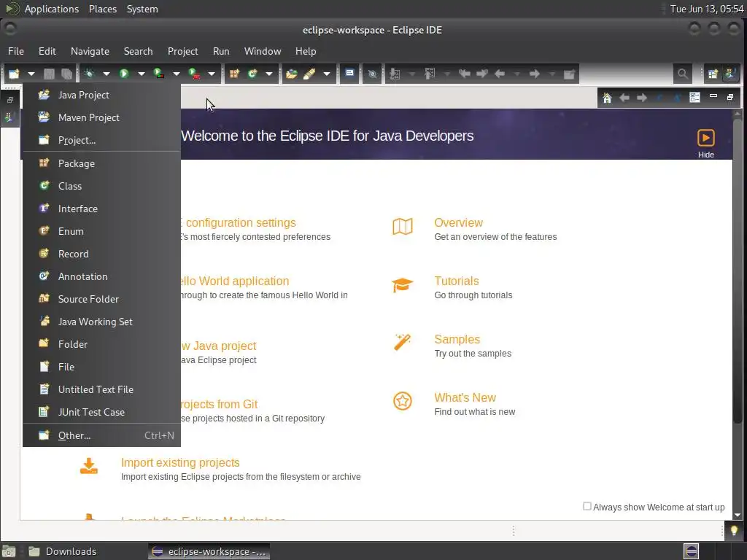Image resolution: width=747 pixels, height=560 pixels.
Task: Click the green Run button
Action: 124,74
